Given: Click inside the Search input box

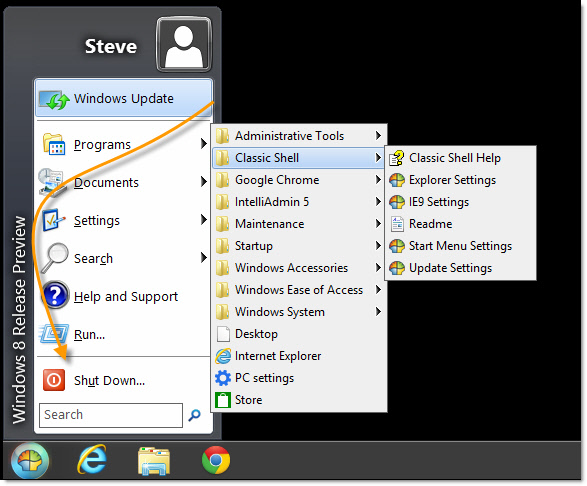Looking at the screenshot, I should tap(111, 415).
